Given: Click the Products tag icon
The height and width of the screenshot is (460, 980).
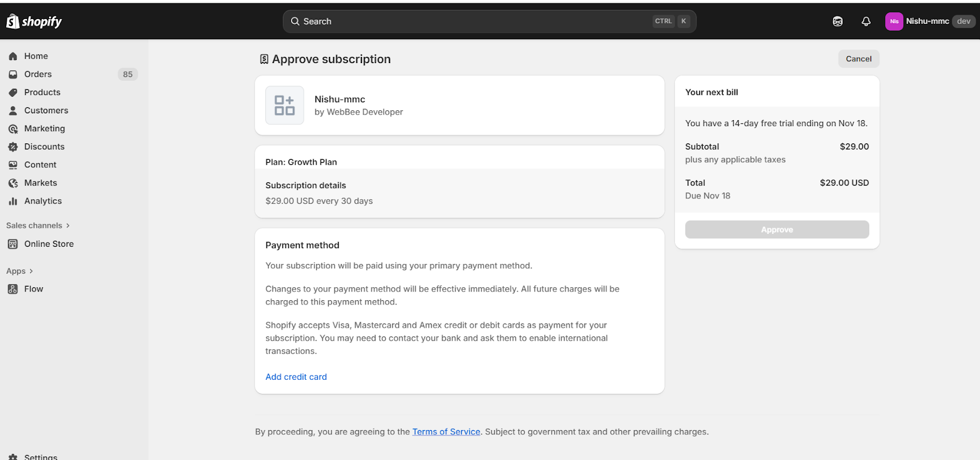Looking at the screenshot, I should point(13,92).
